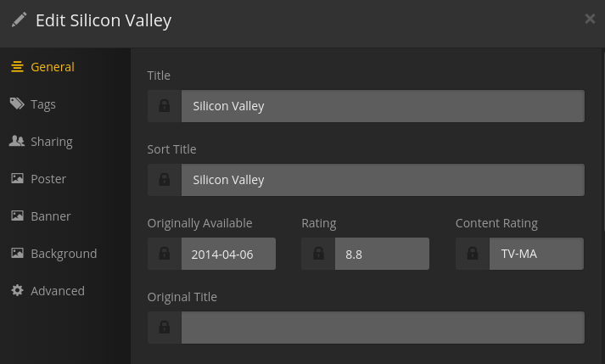Toggle the Originally Available lock
The height and width of the screenshot is (364, 605).
click(x=165, y=254)
